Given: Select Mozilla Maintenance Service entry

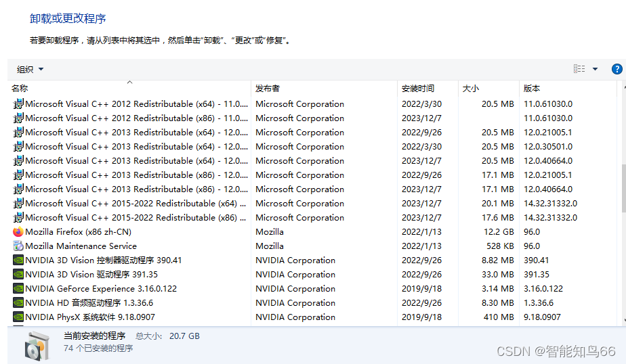Looking at the screenshot, I should 81,246.
